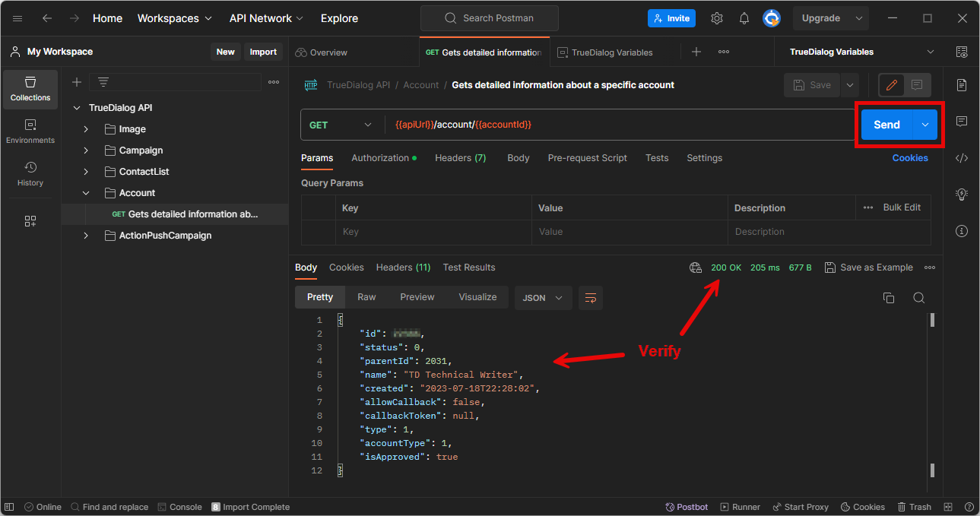Open the configure workspace sidebar icon
Screen dimensions: 980x516
(30, 221)
